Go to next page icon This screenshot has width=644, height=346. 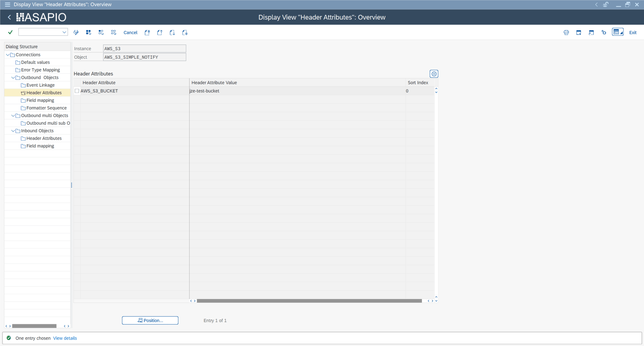coord(172,33)
